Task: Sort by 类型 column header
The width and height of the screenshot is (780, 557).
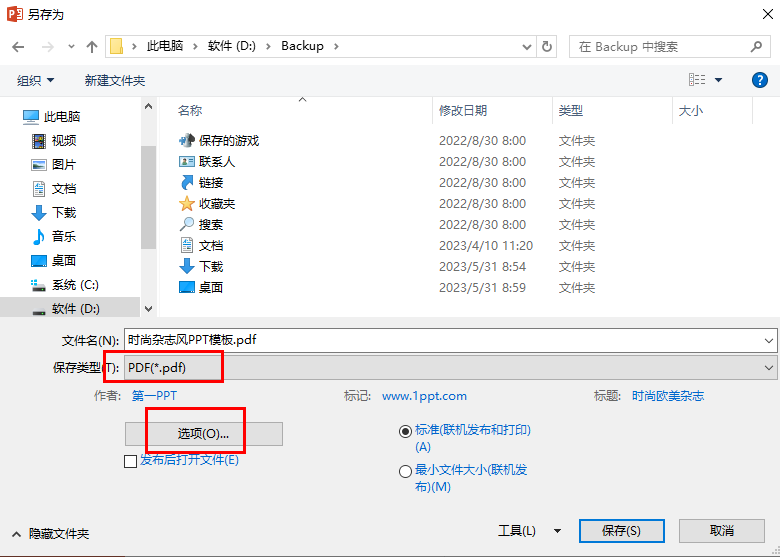Action: [x=571, y=110]
